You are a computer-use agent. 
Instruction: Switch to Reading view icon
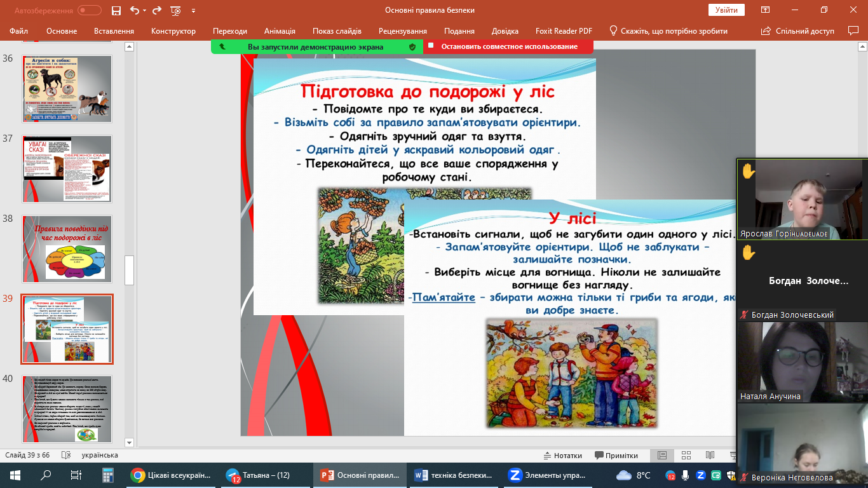(x=710, y=456)
